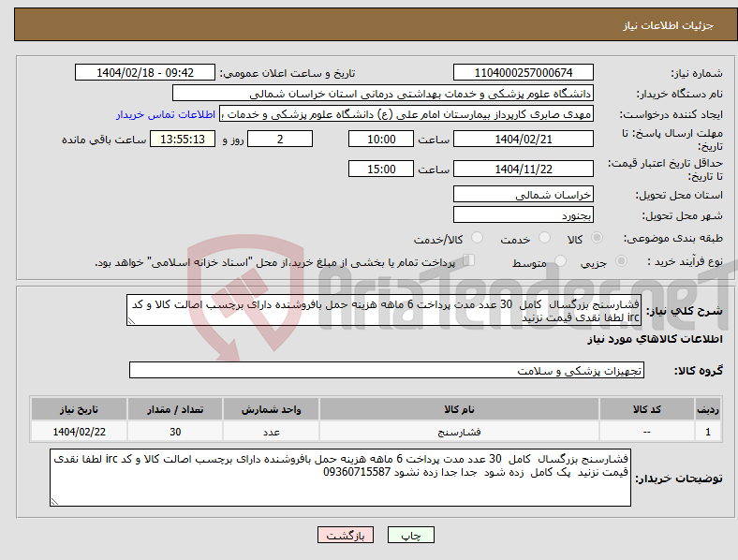Click the row number cell 1
The height and width of the screenshot is (560, 738).
(708, 432)
